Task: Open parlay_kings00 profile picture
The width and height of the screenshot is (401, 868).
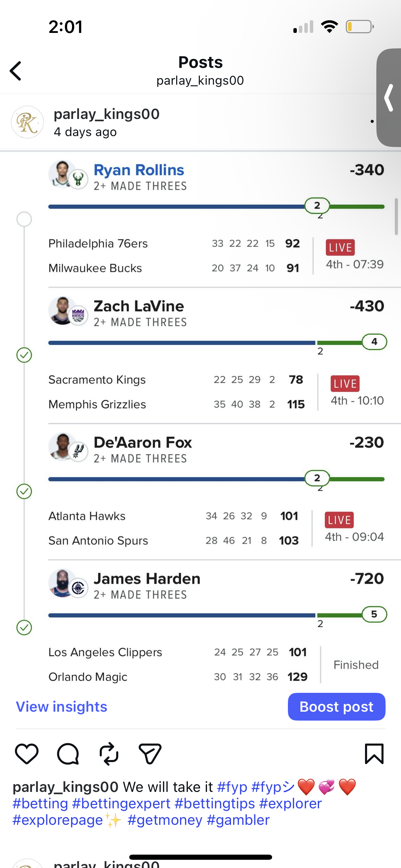Action: [x=27, y=122]
